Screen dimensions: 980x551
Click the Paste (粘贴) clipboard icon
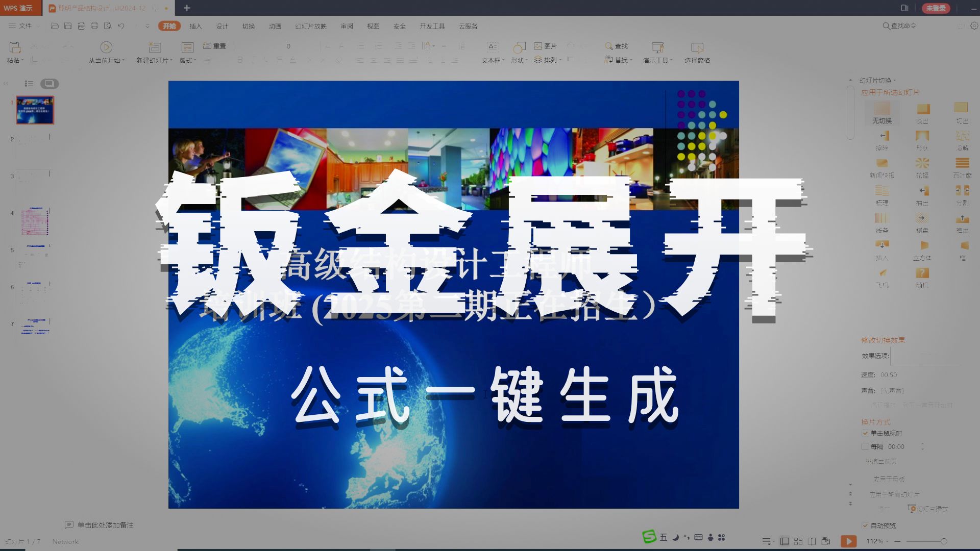coord(15,47)
